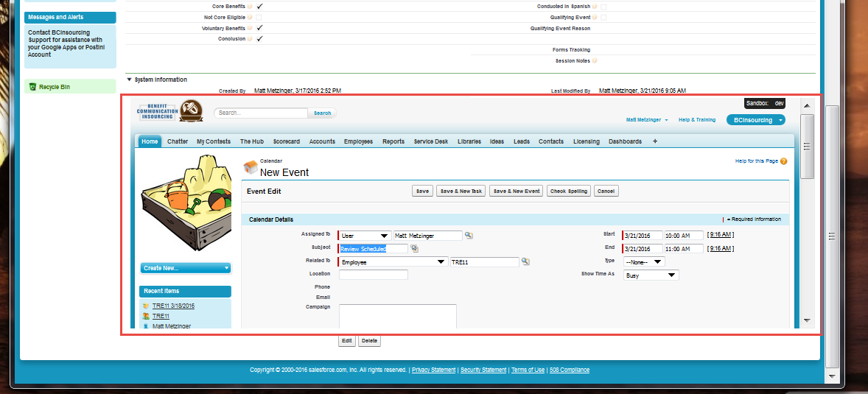Click the 9:16 AM link beside Start
The image size is (868, 394).
click(721, 235)
